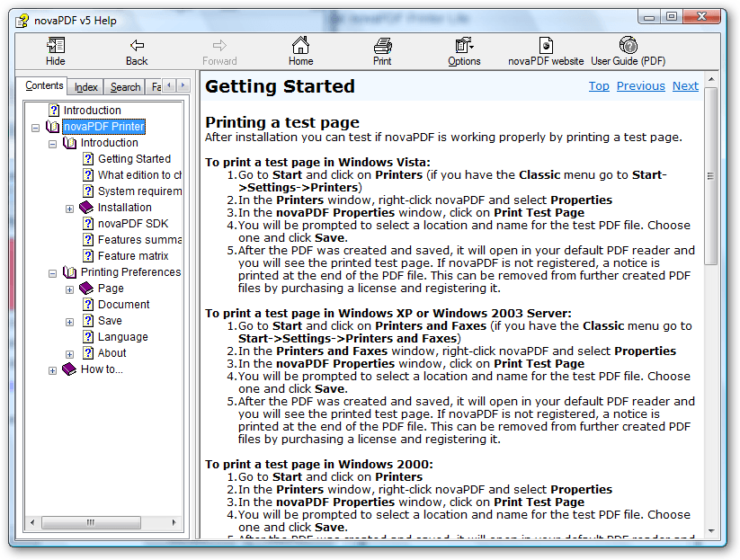Click the question icon beside Document
This screenshot has height=560, width=740.
88,305
